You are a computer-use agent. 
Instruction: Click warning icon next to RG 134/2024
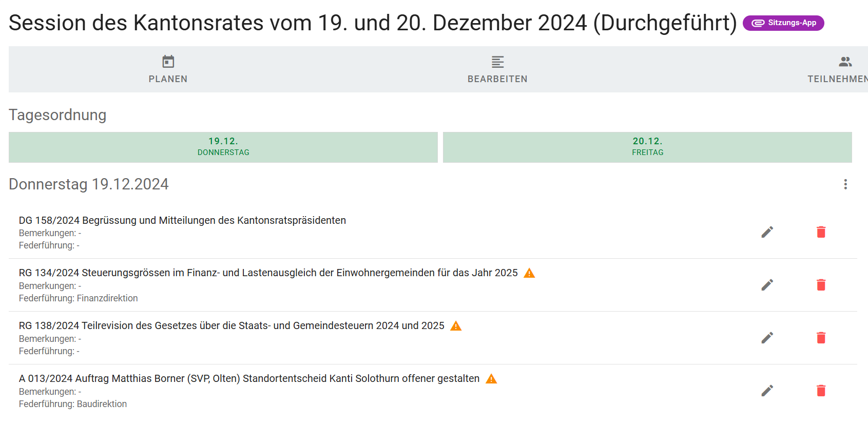tap(529, 273)
